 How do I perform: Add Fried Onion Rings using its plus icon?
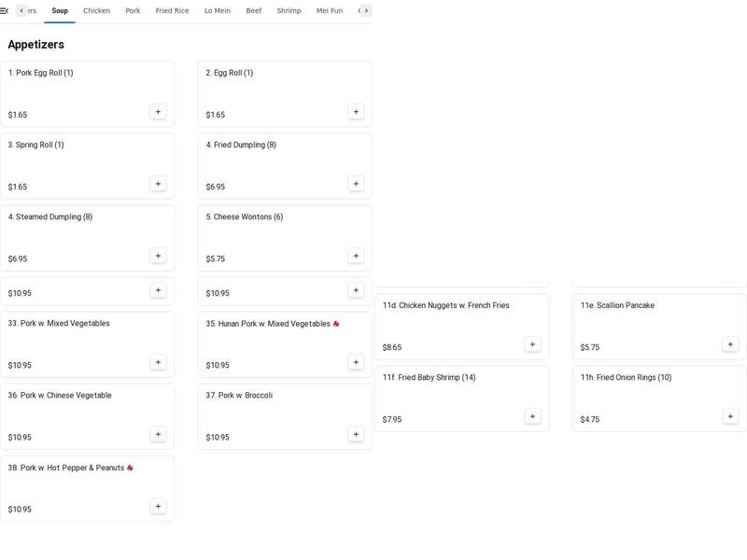[x=729, y=416]
